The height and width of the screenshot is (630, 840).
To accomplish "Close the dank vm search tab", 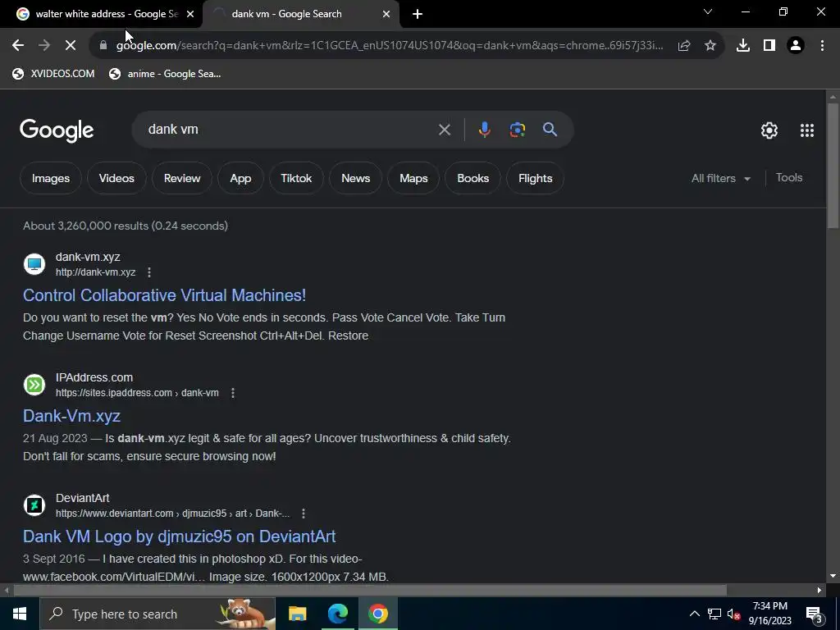I will coord(386,14).
